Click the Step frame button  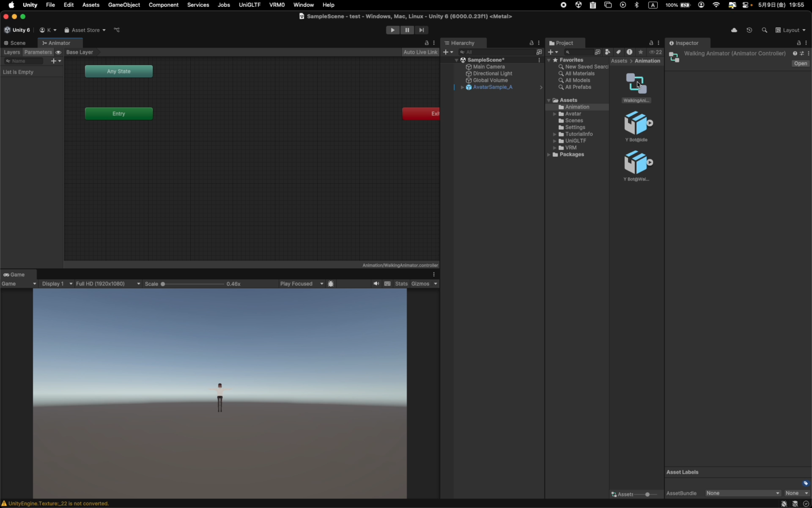click(421, 30)
